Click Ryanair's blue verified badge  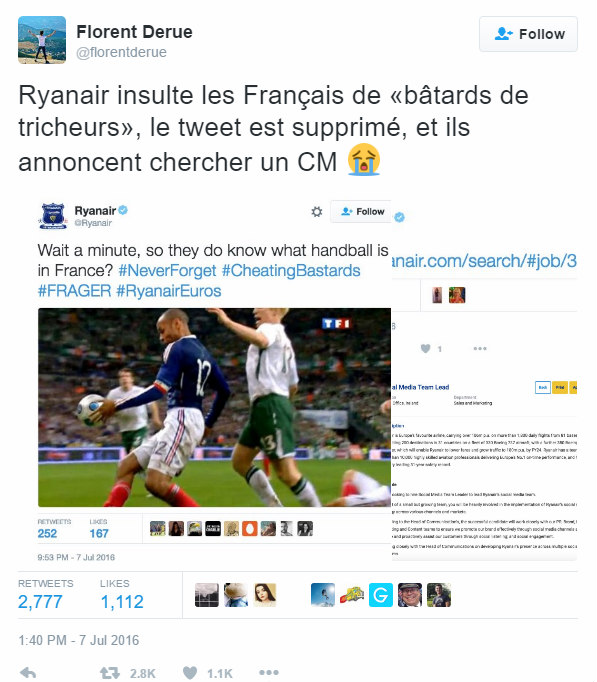pyautogui.click(x=123, y=211)
